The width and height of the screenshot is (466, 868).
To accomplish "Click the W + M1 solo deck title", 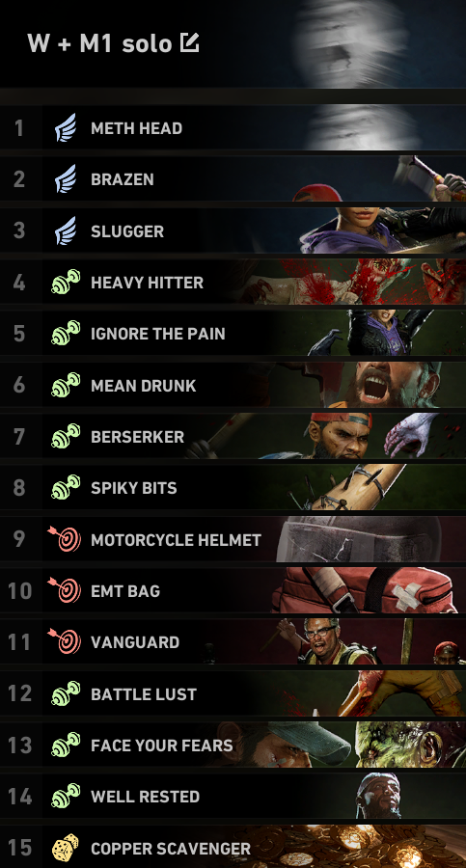I will point(99,43).
